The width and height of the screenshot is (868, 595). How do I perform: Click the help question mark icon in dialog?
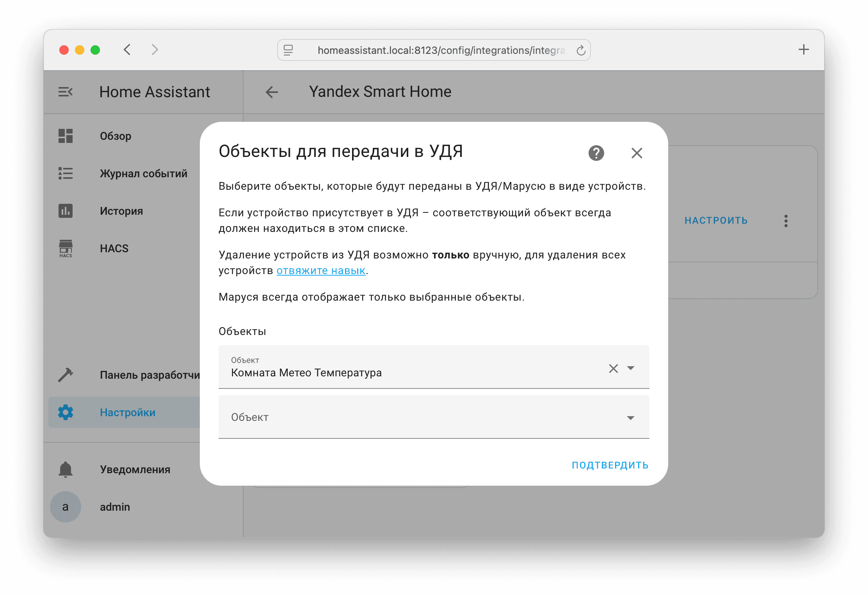coord(596,153)
